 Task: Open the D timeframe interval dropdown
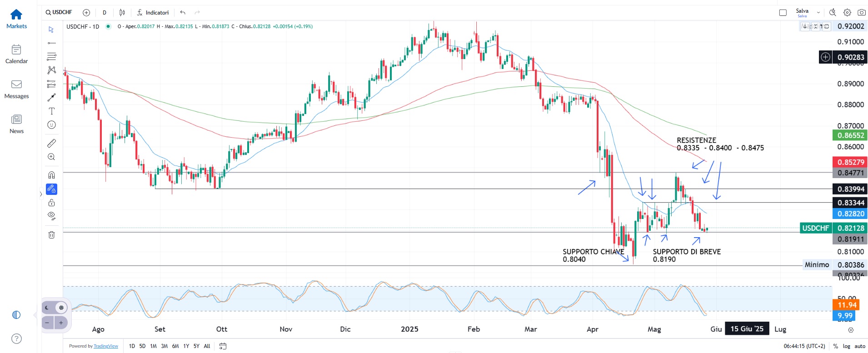pyautogui.click(x=105, y=13)
